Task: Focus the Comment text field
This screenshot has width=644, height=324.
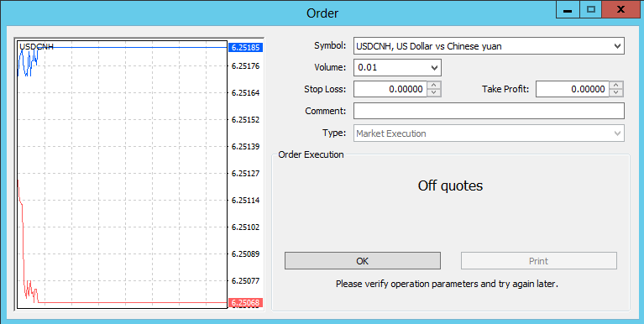Action: point(489,111)
